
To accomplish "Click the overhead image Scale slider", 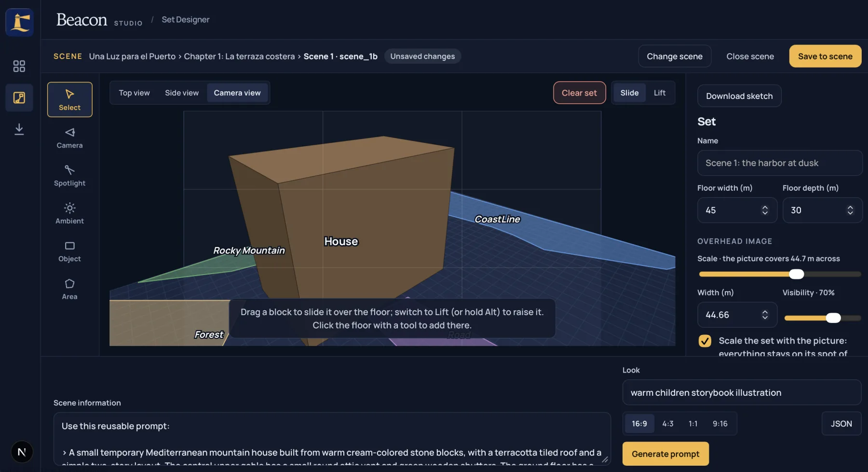I will coord(780,274).
